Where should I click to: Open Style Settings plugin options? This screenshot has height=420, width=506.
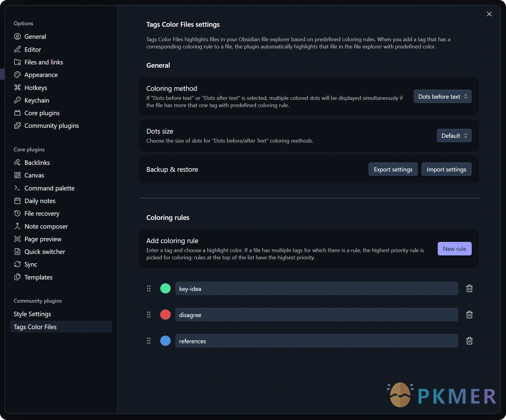(61, 314)
